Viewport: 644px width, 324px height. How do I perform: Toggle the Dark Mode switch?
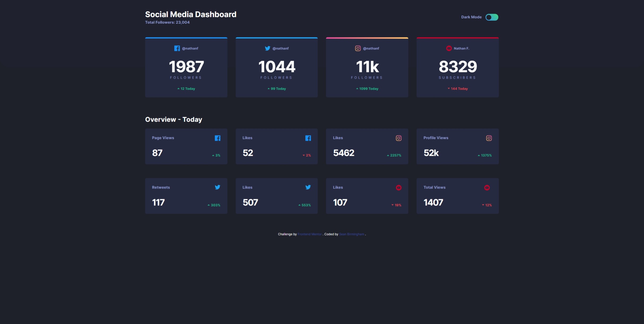pyautogui.click(x=492, y=17)
